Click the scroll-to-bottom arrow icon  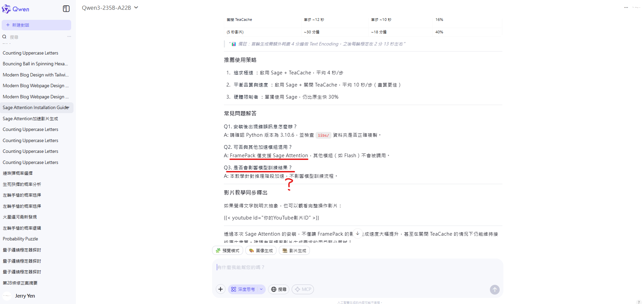coord(357,233)
